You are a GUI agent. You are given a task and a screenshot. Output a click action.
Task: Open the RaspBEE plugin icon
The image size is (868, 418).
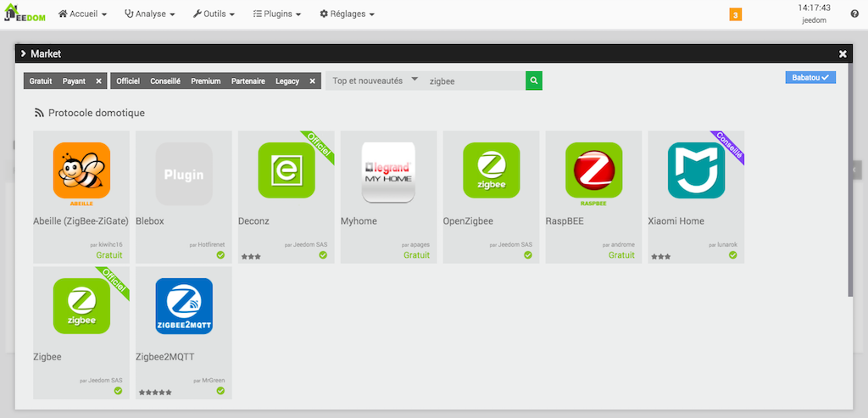point(594,174)
